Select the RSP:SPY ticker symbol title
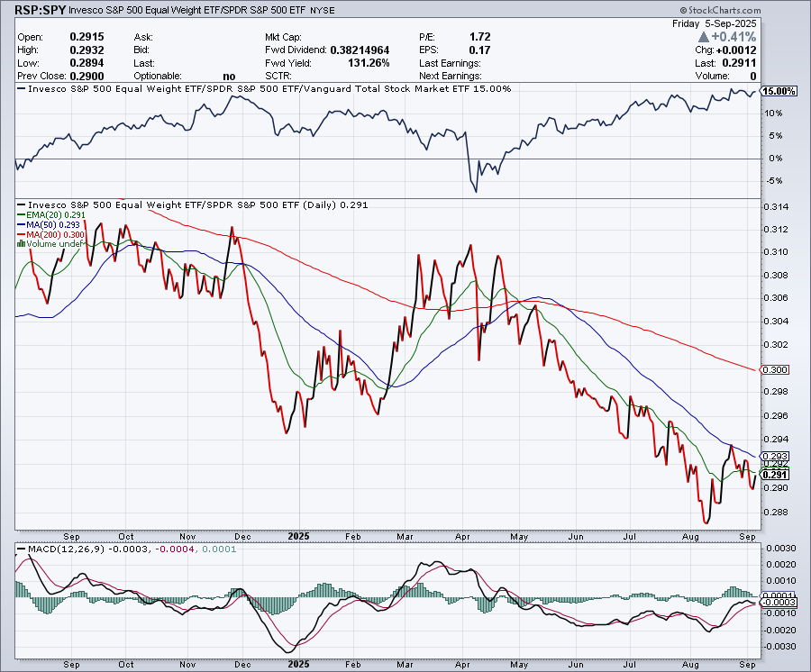 coord(40,10)
